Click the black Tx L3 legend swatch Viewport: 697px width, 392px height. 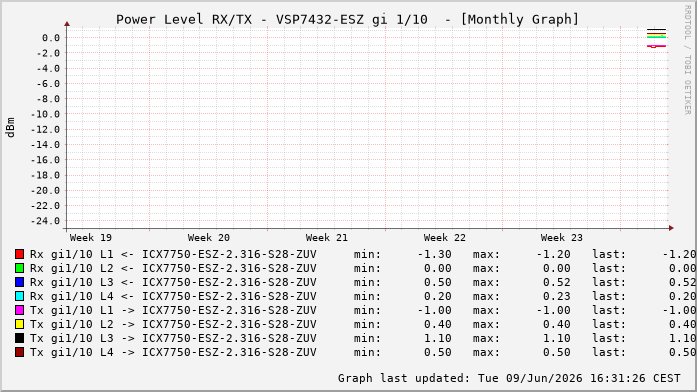[19, 338]
